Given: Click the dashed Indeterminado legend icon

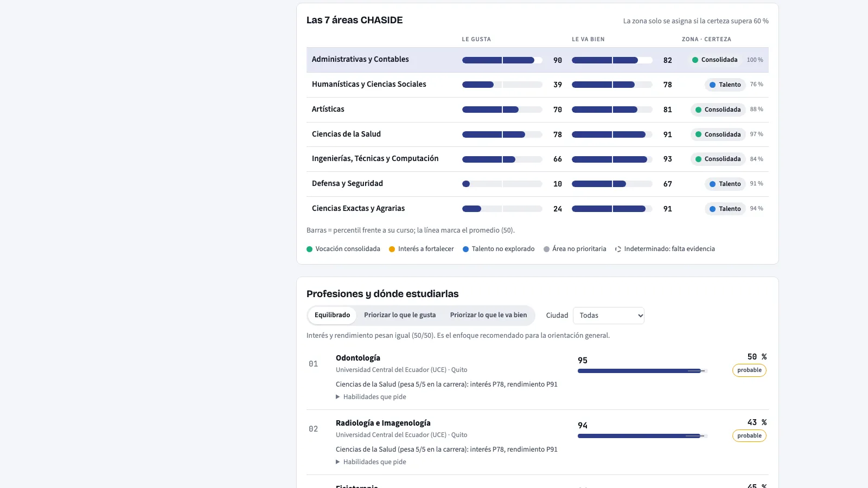Looking at the screenshot, I should [x=618, y=249].
